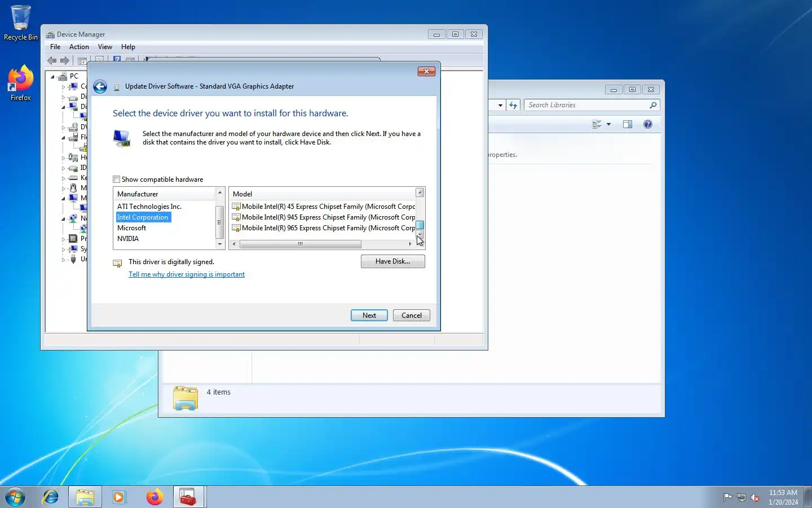
Task: Select the processor chip icon in device tree
Action: 73,239
